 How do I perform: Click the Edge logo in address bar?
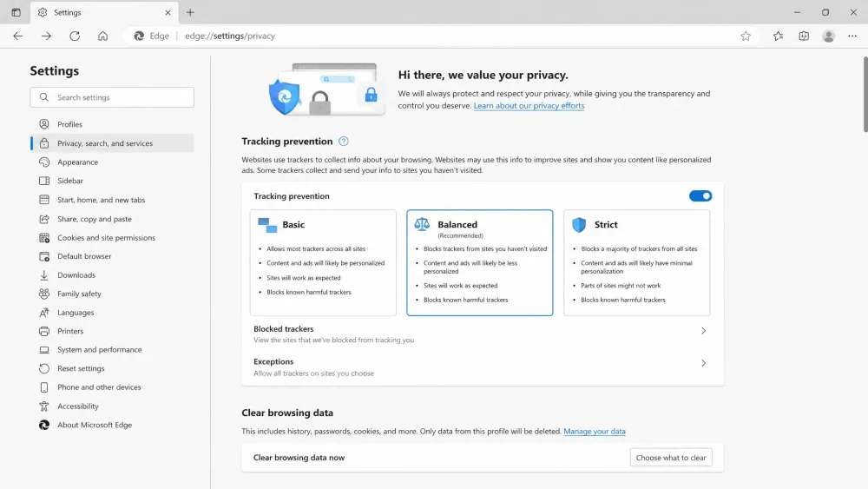coord(139,36)
